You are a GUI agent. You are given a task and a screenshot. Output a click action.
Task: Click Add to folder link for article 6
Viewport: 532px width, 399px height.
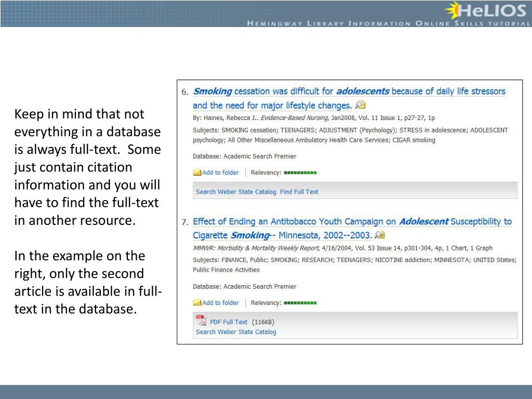coord(220,172)
